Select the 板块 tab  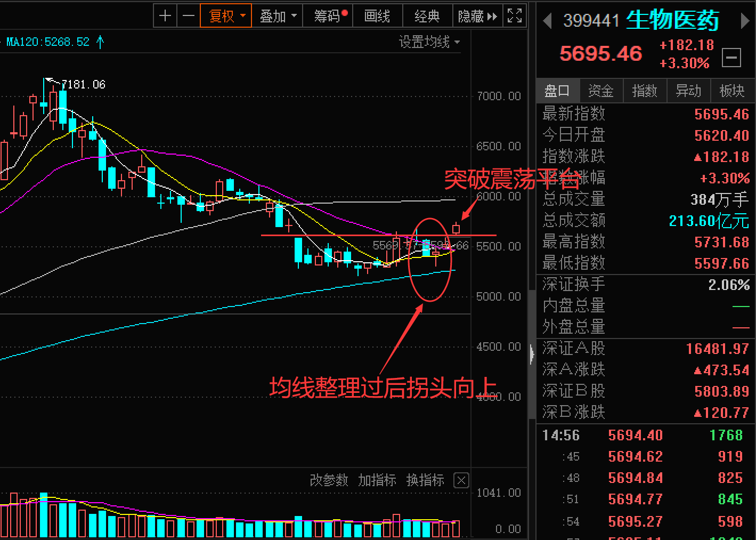(732, 91)
